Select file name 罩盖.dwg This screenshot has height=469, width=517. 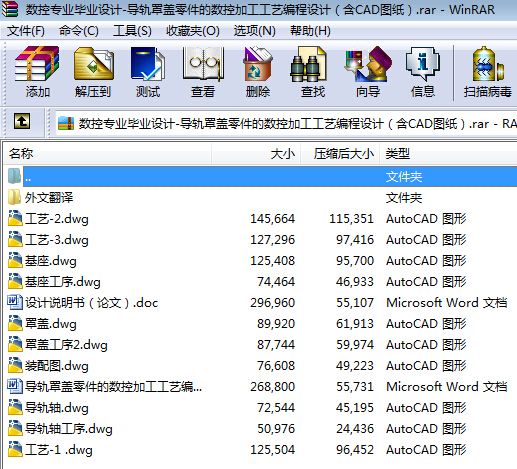tap(51, 324)
